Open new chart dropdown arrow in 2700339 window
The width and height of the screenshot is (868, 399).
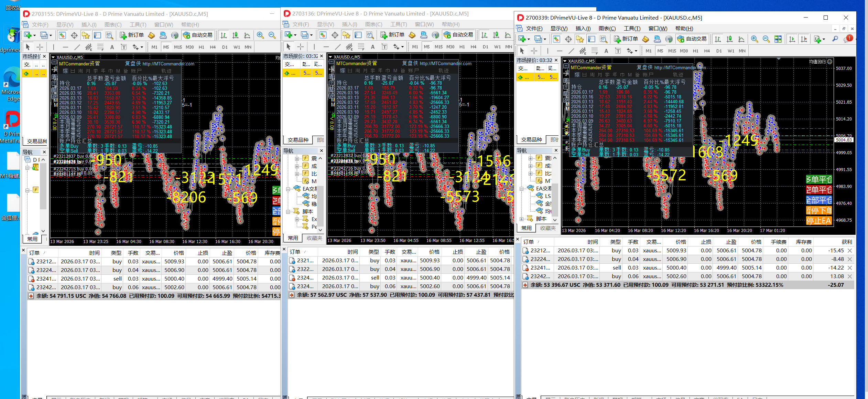(x=529, y=39)
